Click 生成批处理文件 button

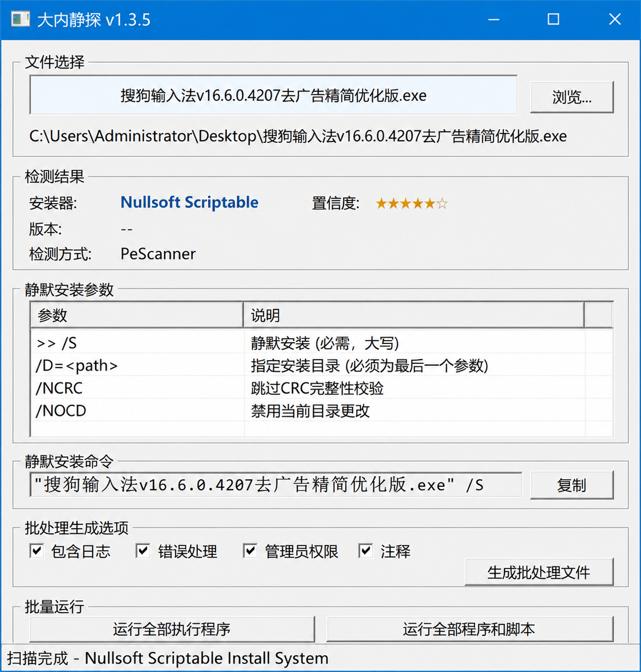(x=539, y=572)
